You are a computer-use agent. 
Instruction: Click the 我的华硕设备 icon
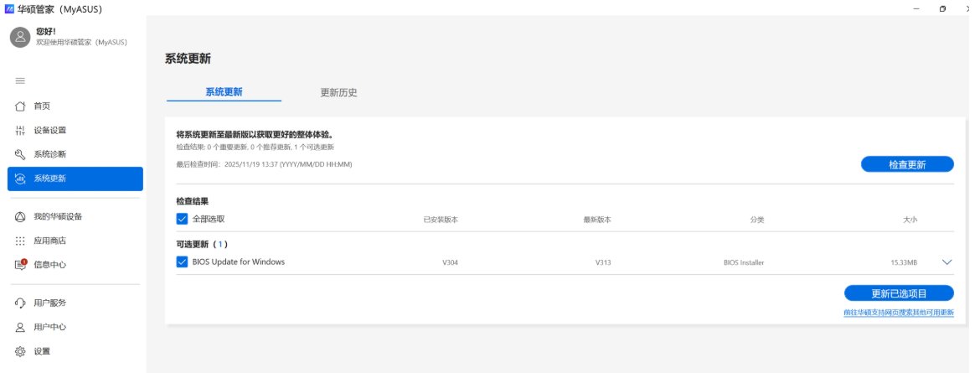click(20, 216)
